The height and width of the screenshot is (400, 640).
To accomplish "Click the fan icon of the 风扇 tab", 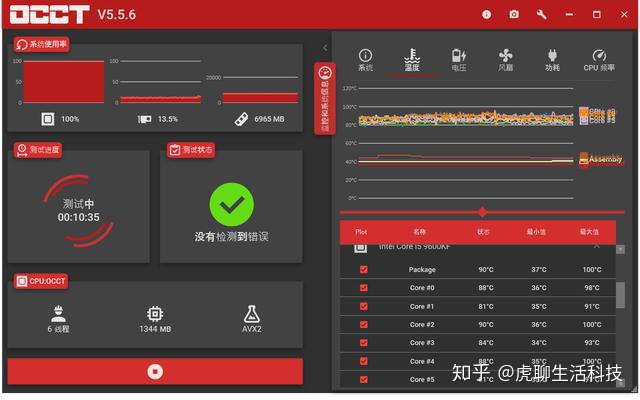I will (505, 56).
